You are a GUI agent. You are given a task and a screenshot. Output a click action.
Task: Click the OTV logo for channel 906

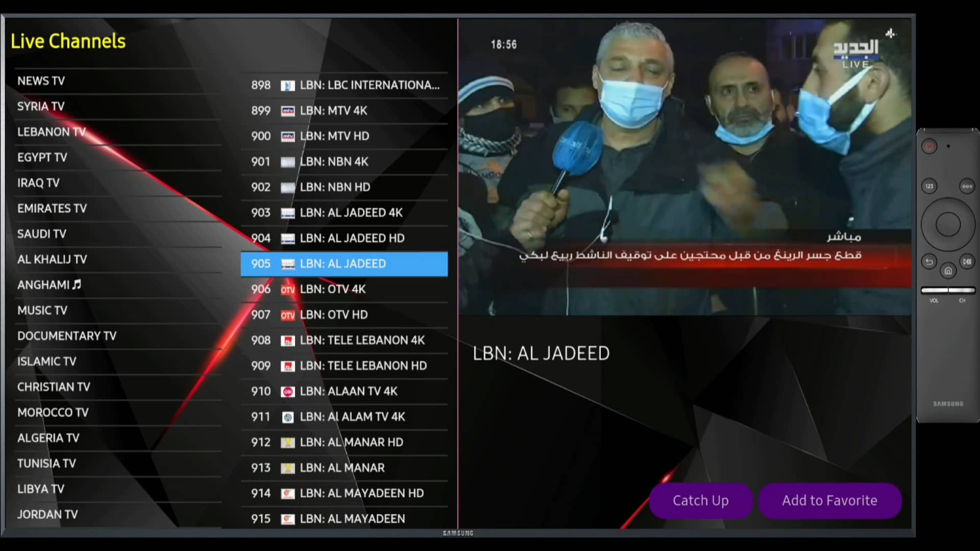coord(288,290)
